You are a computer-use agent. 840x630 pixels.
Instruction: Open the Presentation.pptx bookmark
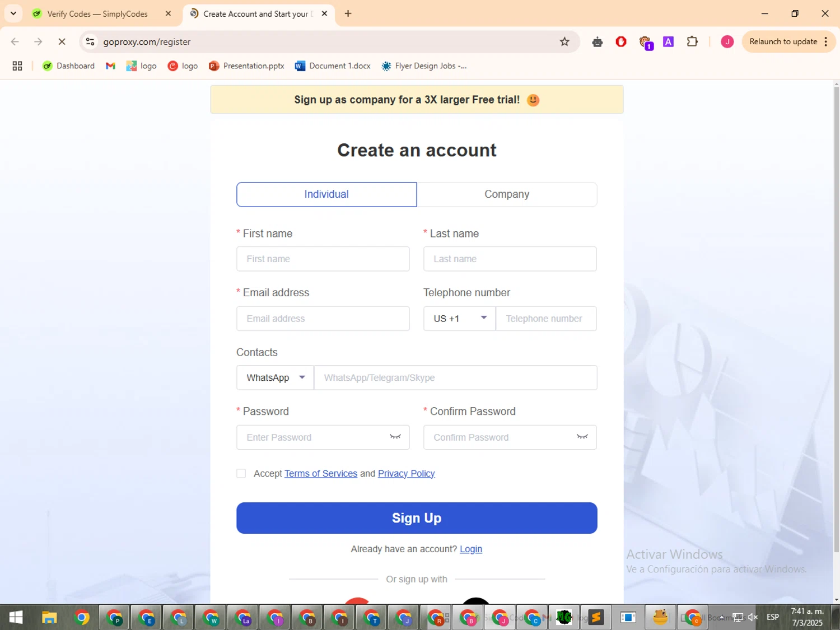(x=246, y=66)
